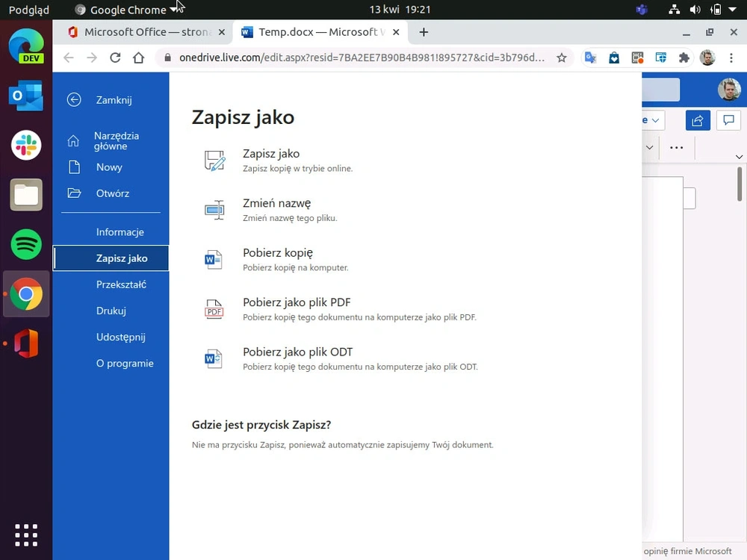This screenshot has height=560, width=747.
Task: Click the blue shopping-bag extension icon
Action: click(614, 57)
